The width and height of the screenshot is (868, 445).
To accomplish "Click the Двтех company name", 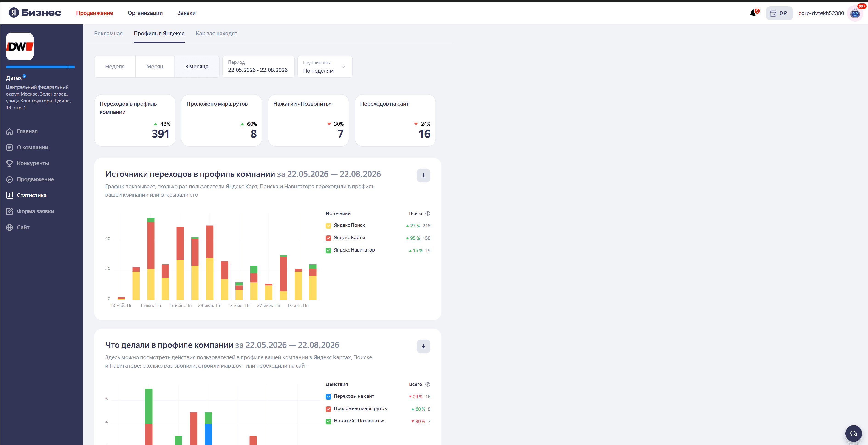I will 14,78.
